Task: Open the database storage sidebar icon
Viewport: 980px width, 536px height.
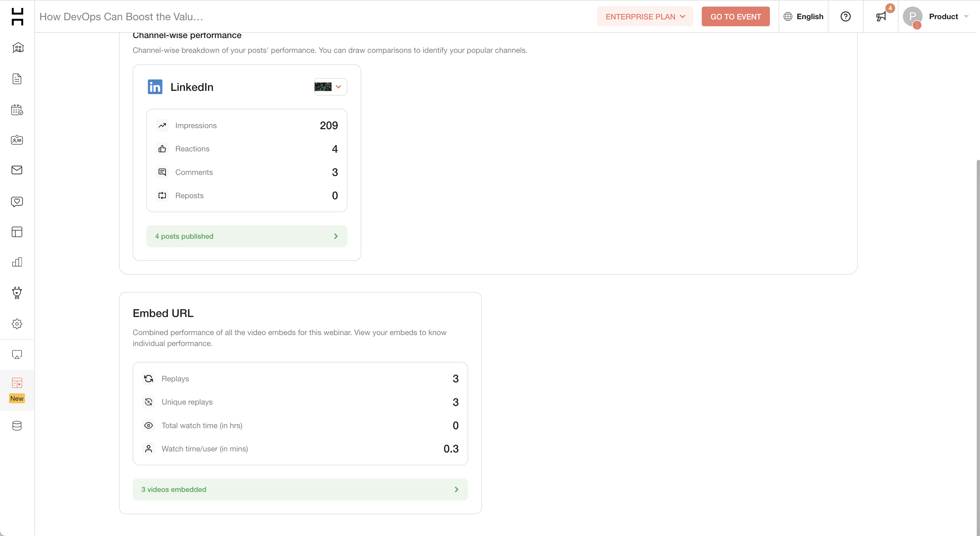Action: click(17, 426)
